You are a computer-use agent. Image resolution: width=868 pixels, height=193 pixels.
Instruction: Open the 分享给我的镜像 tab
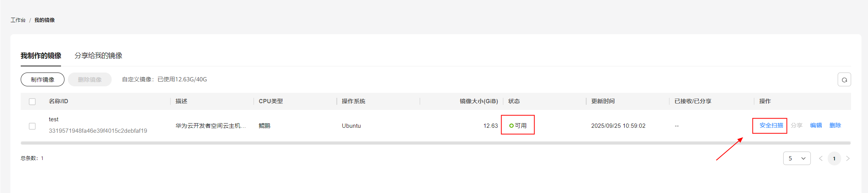pos(98,56)
